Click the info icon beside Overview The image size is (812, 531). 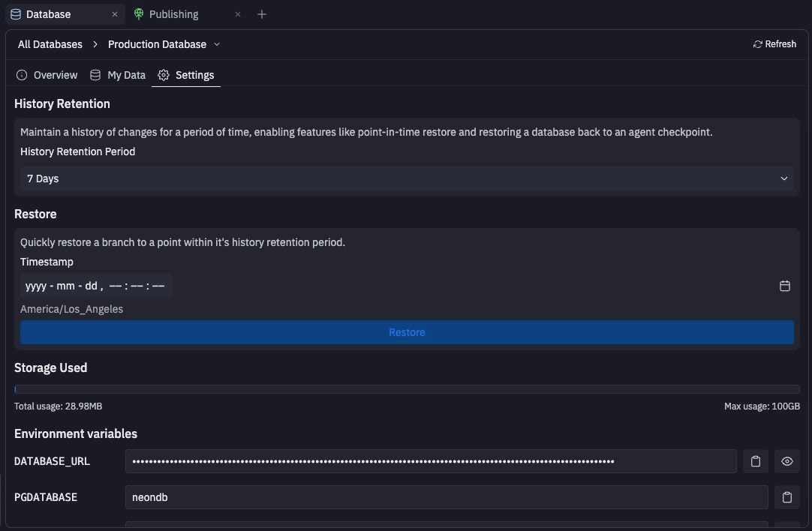point(20,75)
